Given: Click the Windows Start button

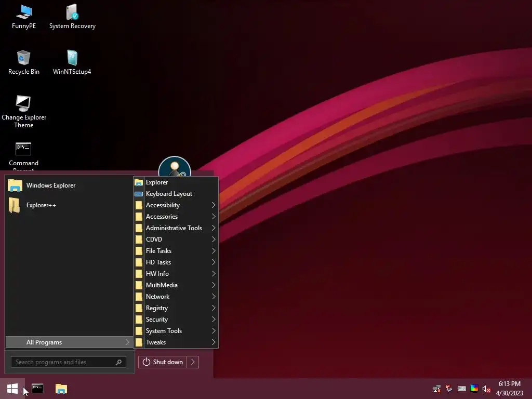Looking at the screenshot, I should tap(12, 389).
